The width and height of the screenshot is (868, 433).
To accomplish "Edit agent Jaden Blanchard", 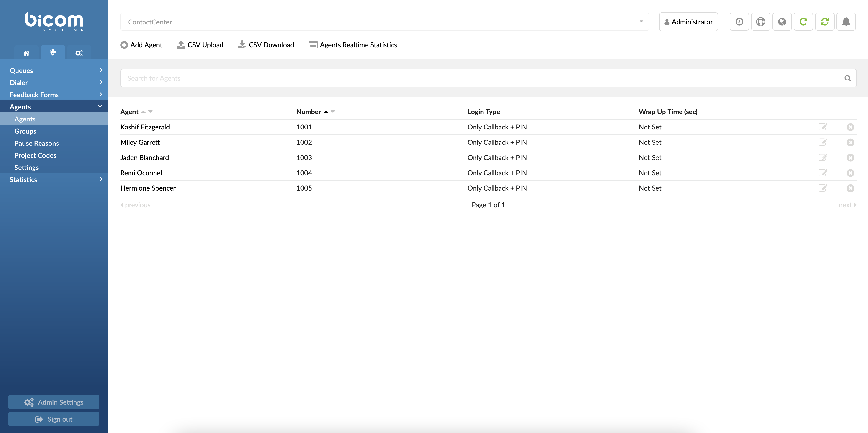I will click(x=823, y=158).
